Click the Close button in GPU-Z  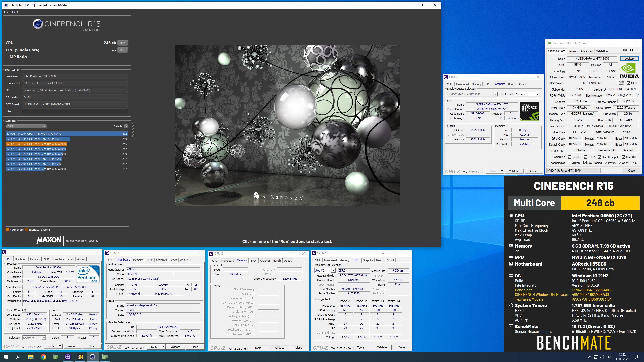coord(631,171)
